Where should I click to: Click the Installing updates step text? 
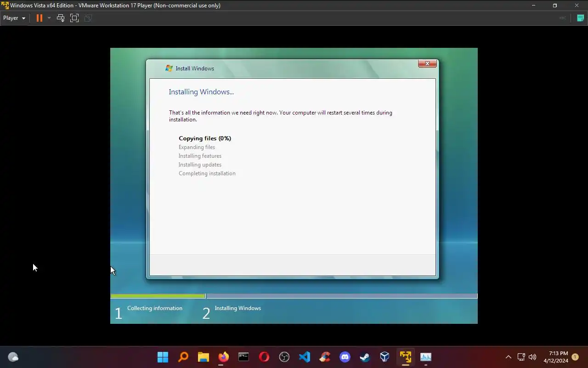[x=200, y=165]
